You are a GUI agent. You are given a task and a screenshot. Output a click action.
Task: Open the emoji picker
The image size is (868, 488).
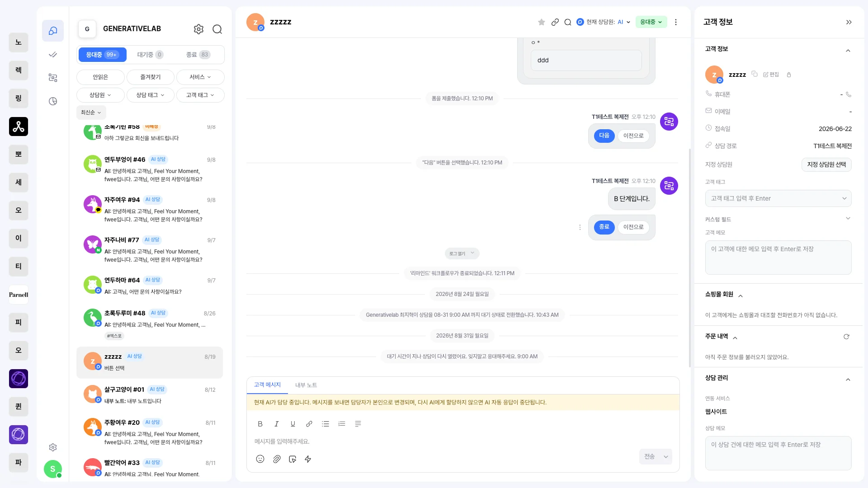click(x=260, y=459)
